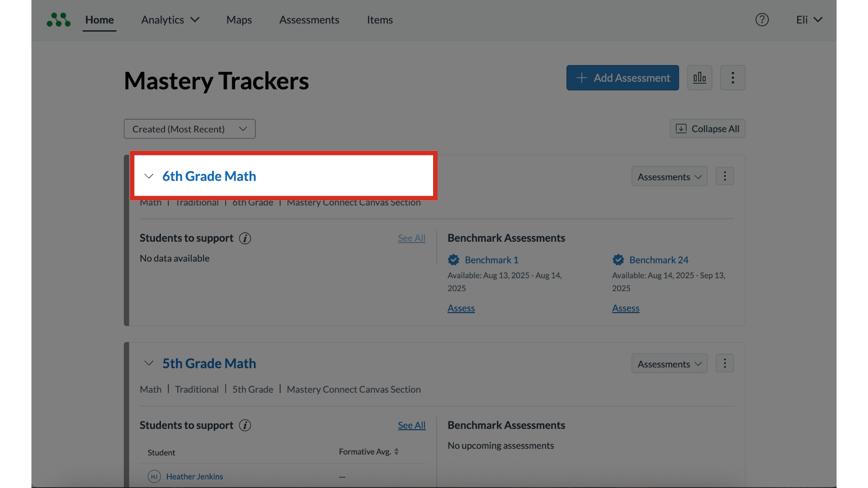Open three-dot options for 5th Grade Math tracker
868x488 pixels.
(725, 363)
